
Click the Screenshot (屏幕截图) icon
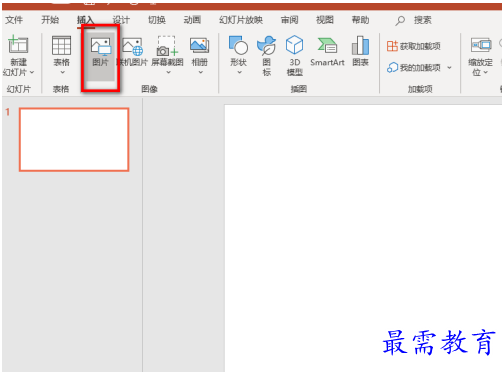click(167, 46)
